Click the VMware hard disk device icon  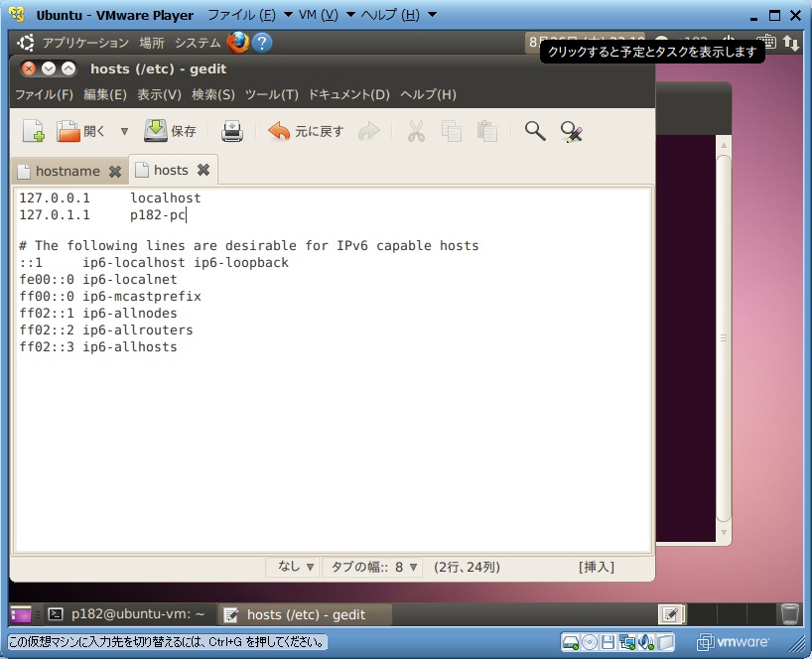570,642
